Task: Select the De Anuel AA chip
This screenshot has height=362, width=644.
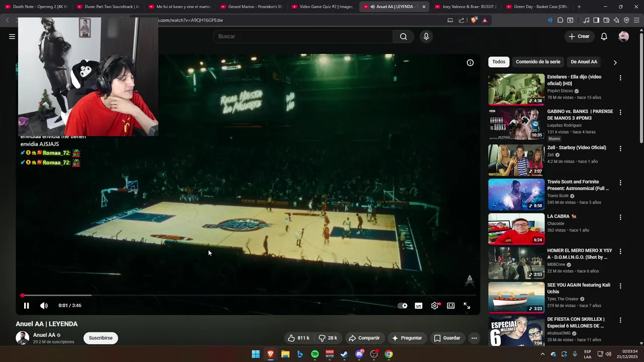Action: click(x=584, y=62)
